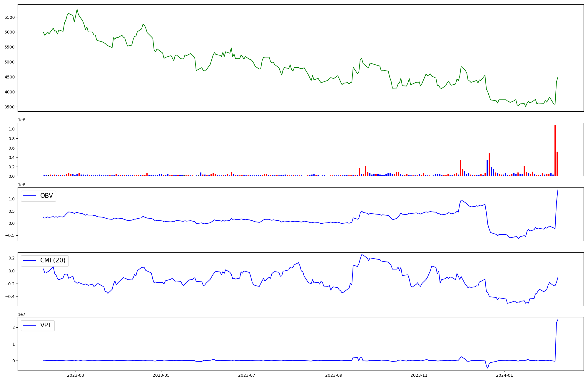Click the VPT legend label

tap(46, 325)
